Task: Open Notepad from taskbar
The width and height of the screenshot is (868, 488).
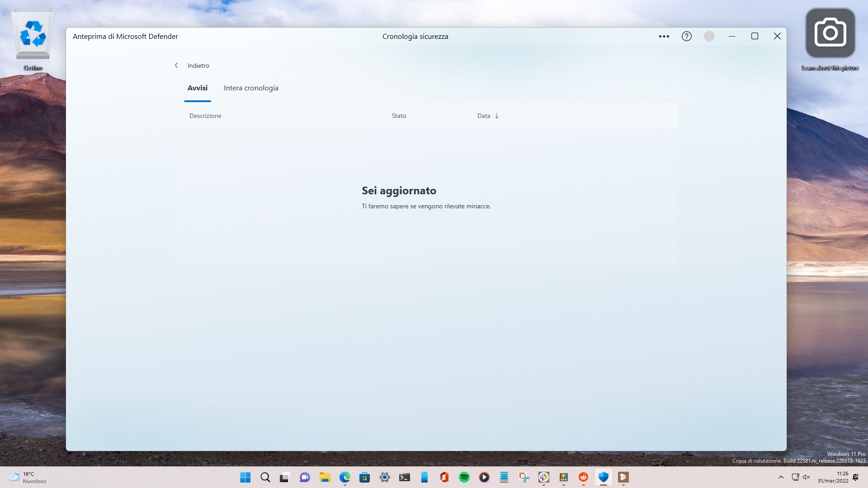Action: click(x=504, y=477)
